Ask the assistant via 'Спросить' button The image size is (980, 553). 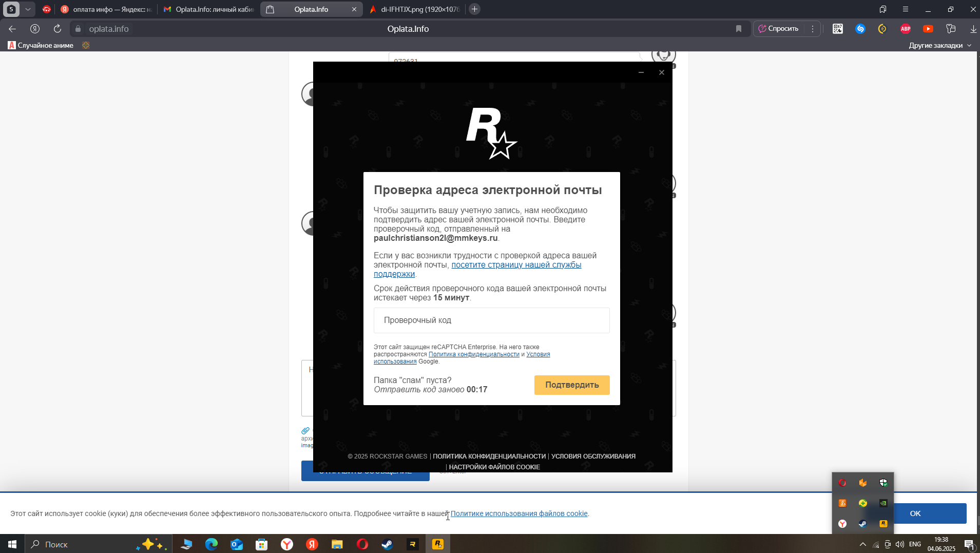click(x=778, y=29)
